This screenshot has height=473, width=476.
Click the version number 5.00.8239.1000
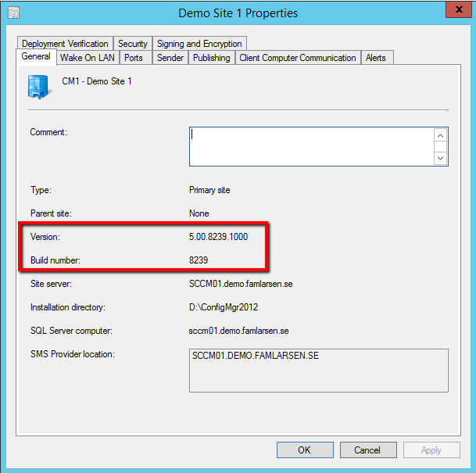(x=219, y=237)
